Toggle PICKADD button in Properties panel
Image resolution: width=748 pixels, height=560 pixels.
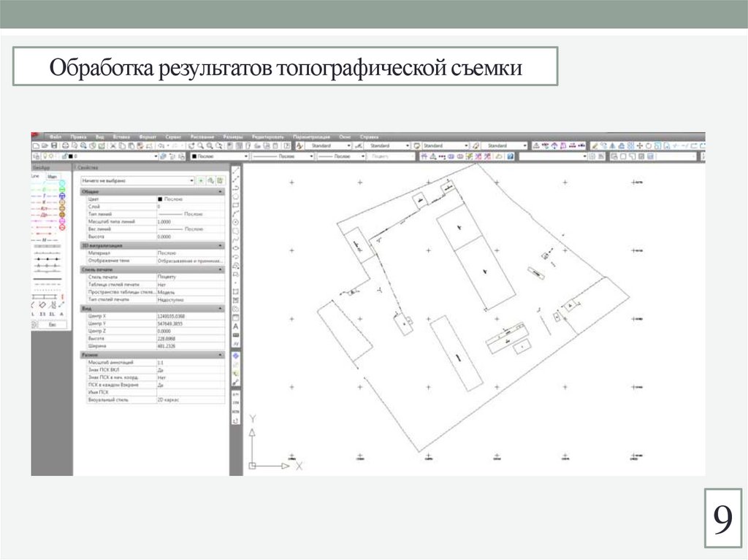point(201,180)
